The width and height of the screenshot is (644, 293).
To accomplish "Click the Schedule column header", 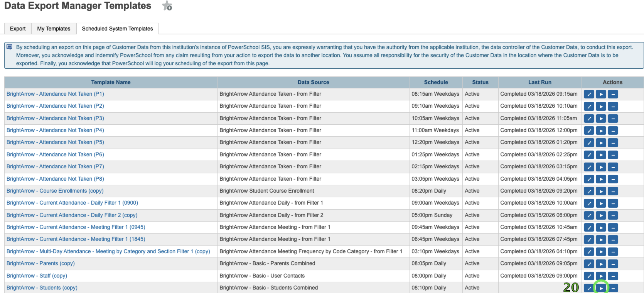I will (x=436, y=82).
